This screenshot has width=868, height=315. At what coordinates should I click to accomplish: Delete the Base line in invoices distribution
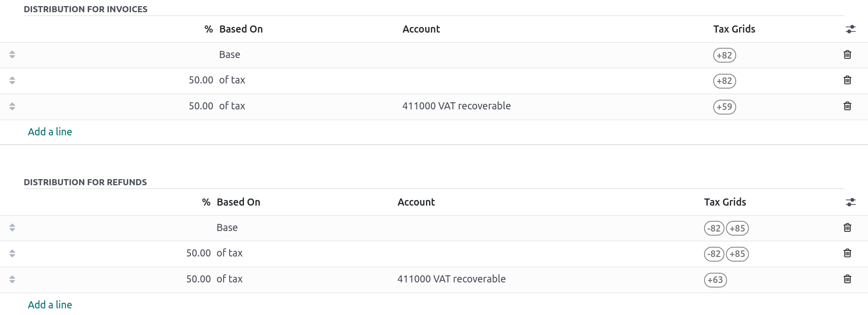tap(847, 54)
